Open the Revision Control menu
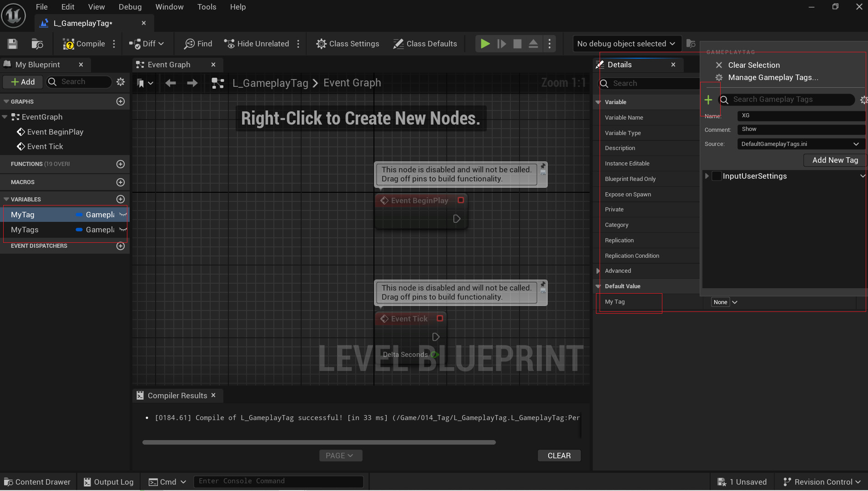 [x=822, y=482]
